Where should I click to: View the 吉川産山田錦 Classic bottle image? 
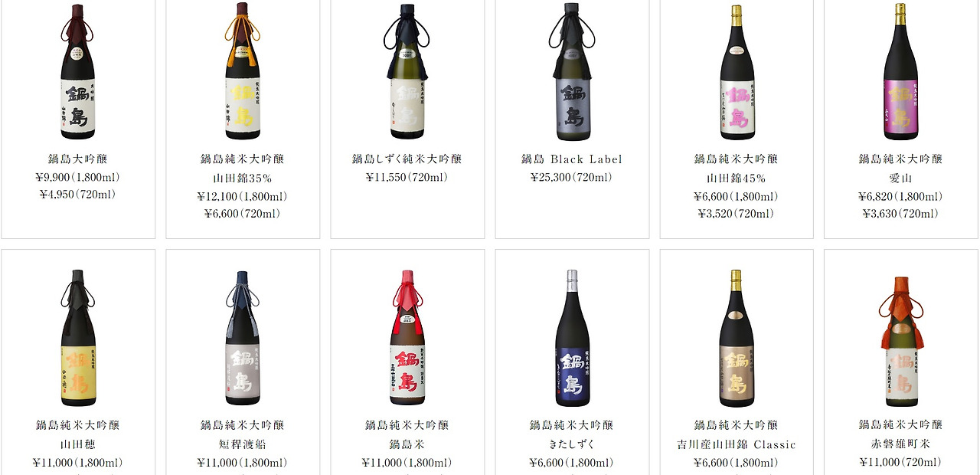pos(737,337)
